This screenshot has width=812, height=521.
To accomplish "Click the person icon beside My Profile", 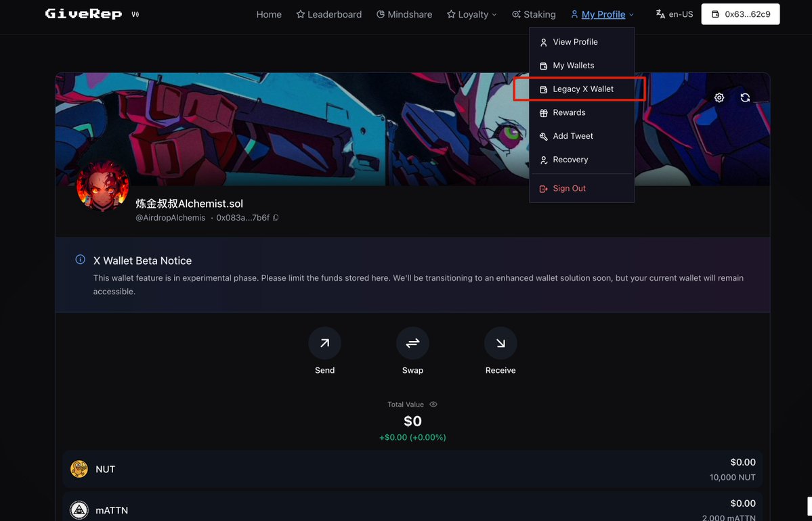I will 574,14.
